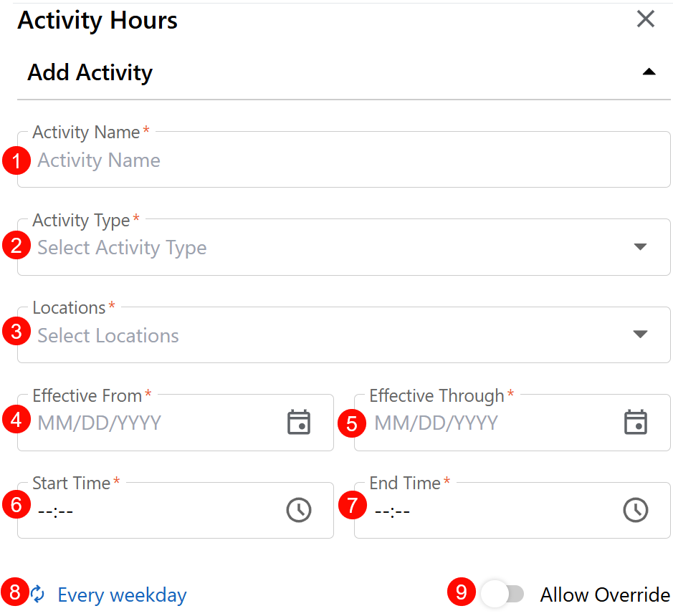Viewport: 673px width, 616px height.
Task: Open the Effective From calendar picker icon
Action: [298, 423]
